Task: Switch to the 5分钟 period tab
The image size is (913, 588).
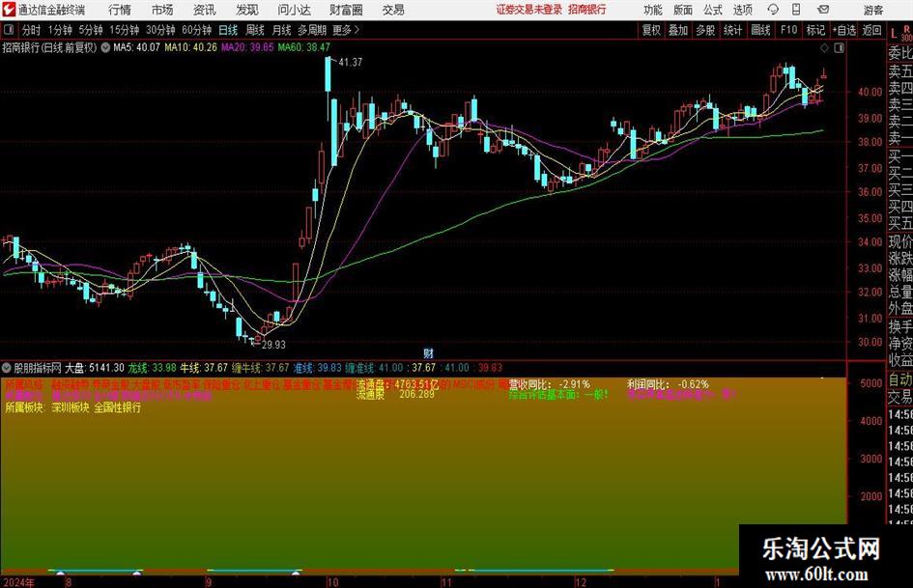Action: click(91, 30)
